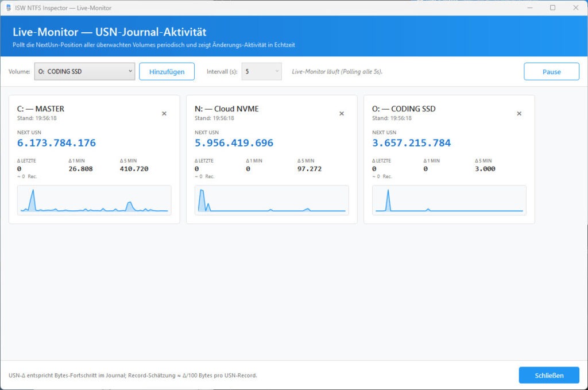
Task: Remove the C: MASTER volume card
Action: pyautogui.click(x=164, y=114)
